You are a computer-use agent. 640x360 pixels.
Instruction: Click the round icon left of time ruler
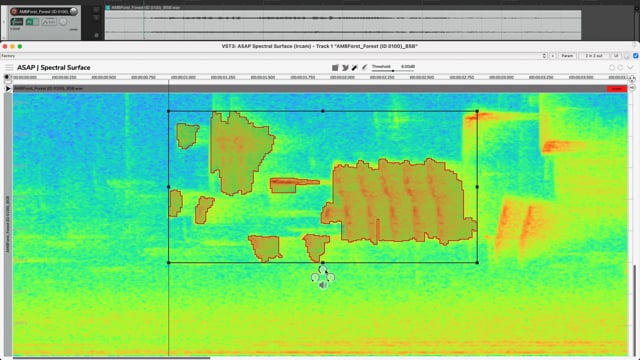click(x=7, y=77)
